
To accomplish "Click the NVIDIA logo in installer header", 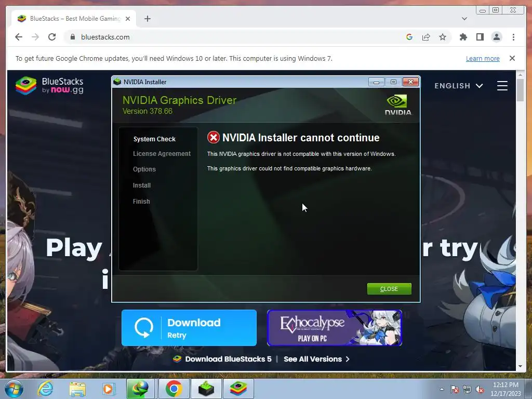I will pos(397,105).
